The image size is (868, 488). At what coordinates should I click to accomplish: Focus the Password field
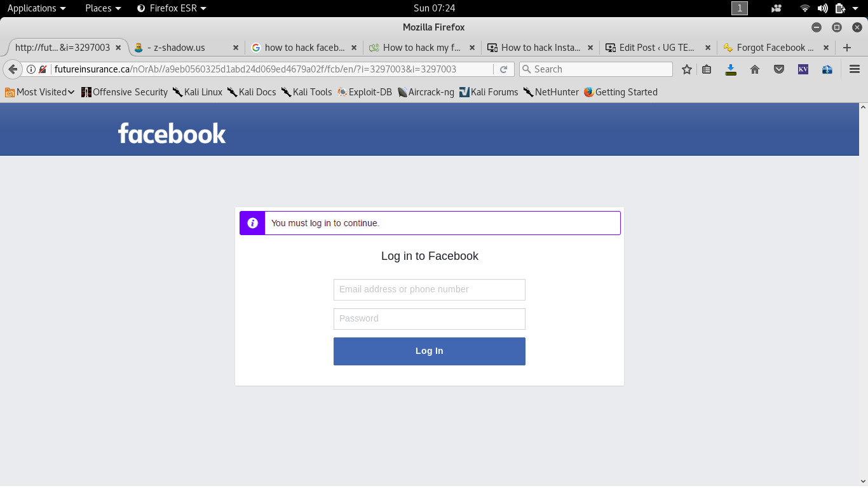430,319
